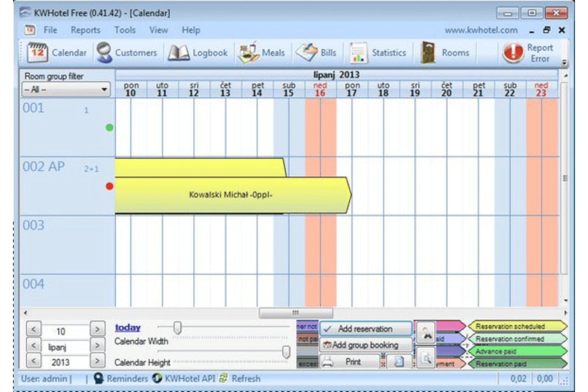Expand the toolbar overflow arrow
The image size is (588, 392).
[x=564, y=62]
